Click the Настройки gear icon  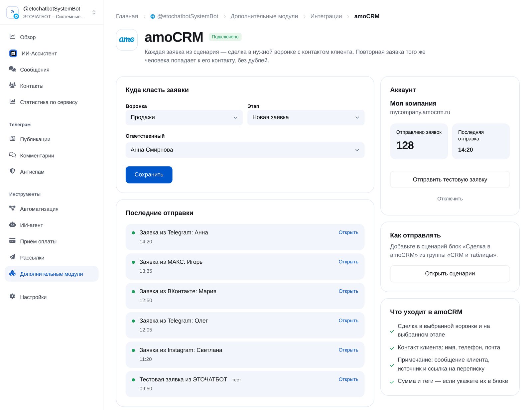pos(12,297)
